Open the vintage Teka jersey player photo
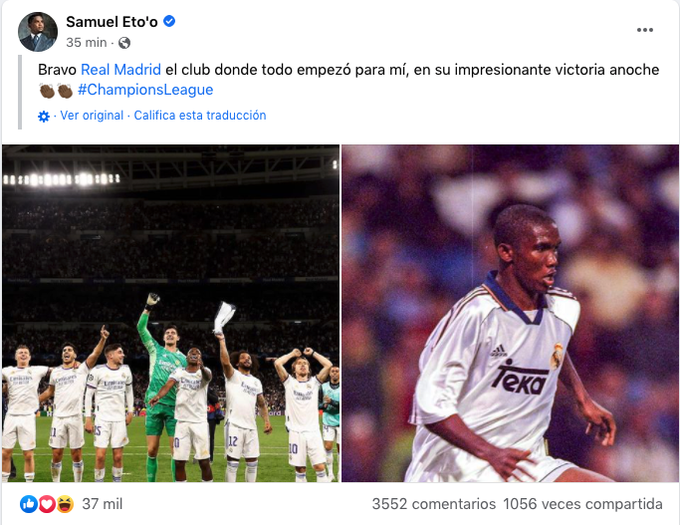Image resolution: width=680 pixels, height=525 pixels. coord(510,313)
